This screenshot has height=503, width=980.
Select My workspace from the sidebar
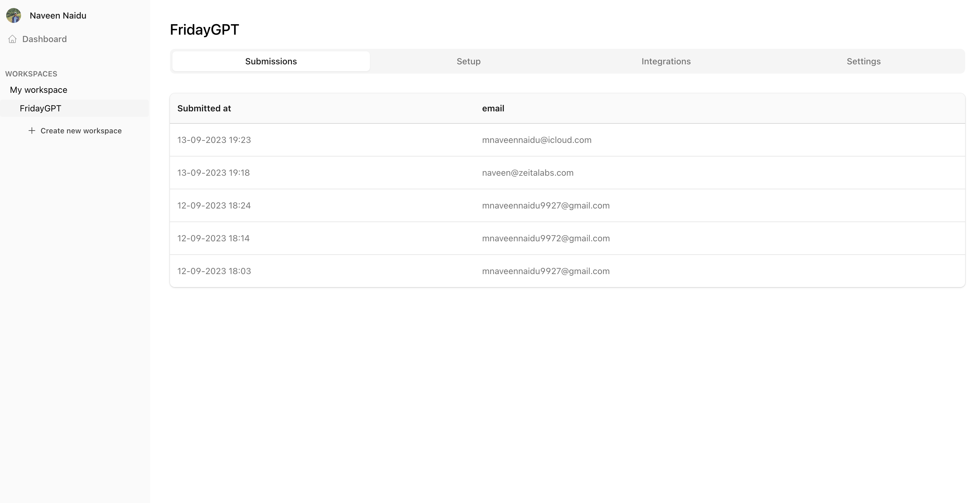tap(38, 90)
